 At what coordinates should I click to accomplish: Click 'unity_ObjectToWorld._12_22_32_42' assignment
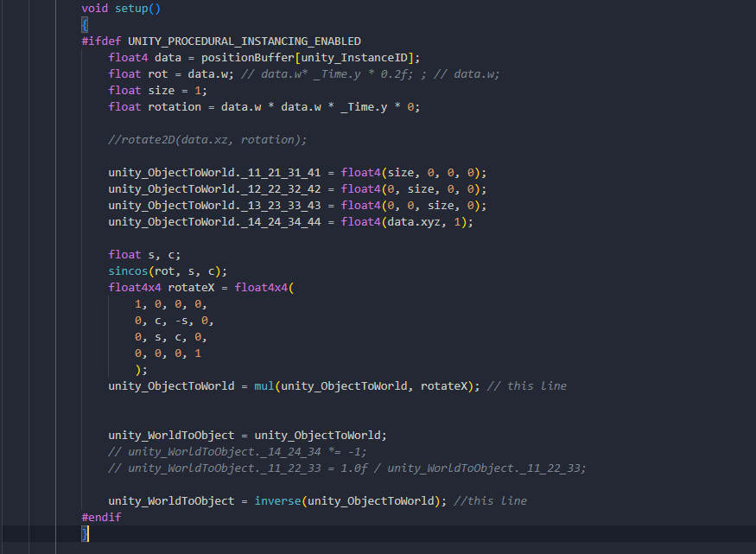pyautogui.click(x=297, y=188)
